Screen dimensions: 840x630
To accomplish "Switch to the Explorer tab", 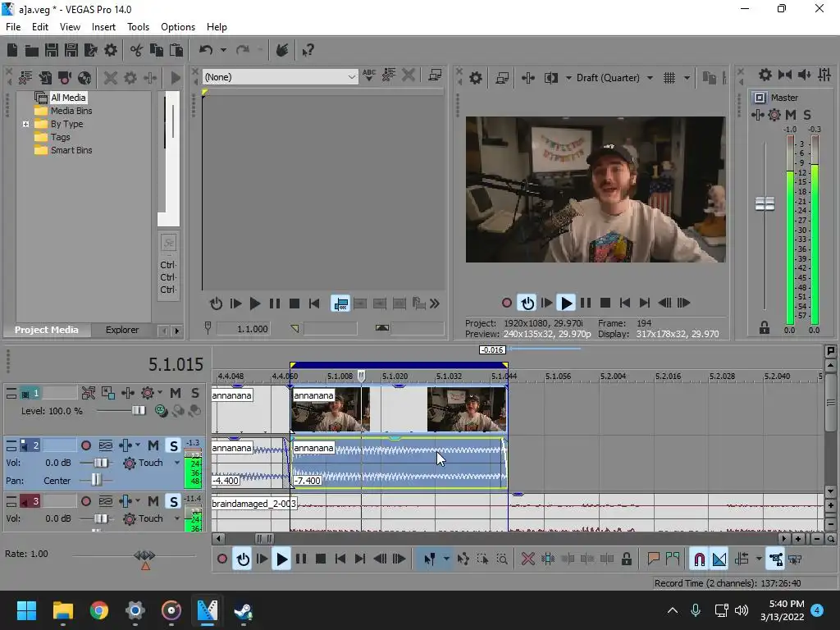I will tap(121, 330).
